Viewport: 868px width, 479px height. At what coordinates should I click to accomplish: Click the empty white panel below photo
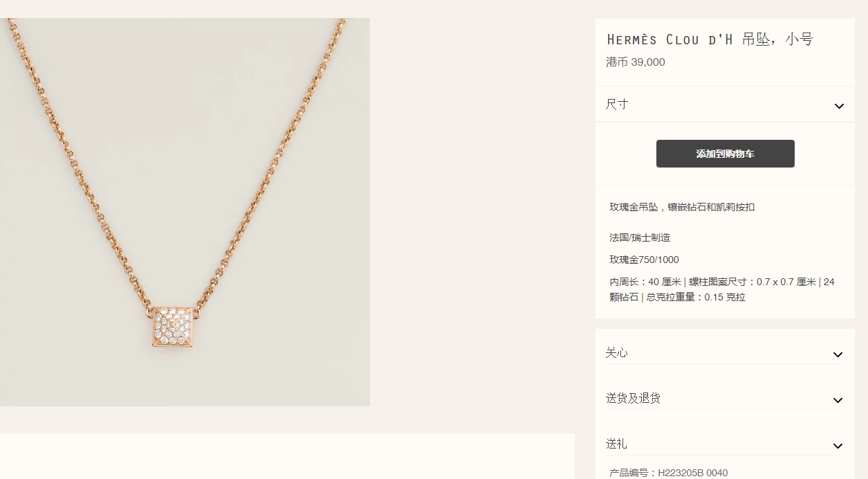[287, 457]
